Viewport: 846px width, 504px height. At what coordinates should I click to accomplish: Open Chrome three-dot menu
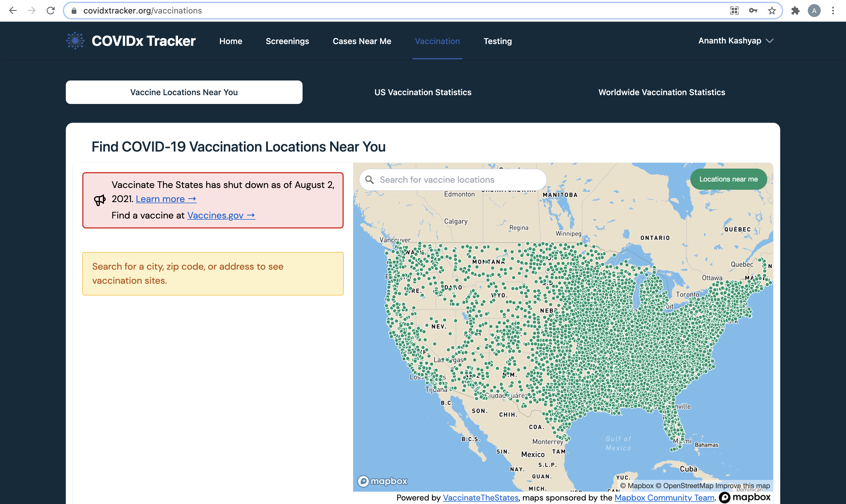tap(833, 11)
